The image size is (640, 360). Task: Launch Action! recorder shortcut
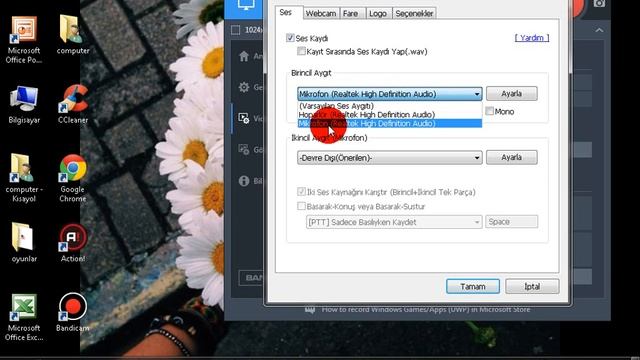(73, 242)
